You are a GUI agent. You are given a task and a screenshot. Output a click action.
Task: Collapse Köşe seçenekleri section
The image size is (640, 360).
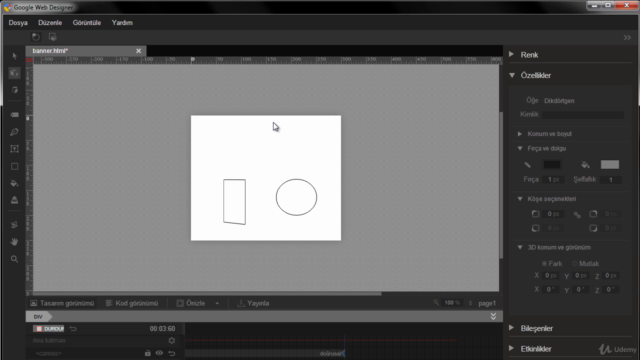pyautogui.click(x=520, y=199)
